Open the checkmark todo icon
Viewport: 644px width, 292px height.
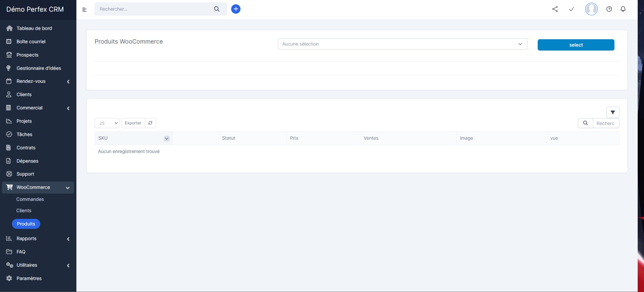[x=572, y=9]
